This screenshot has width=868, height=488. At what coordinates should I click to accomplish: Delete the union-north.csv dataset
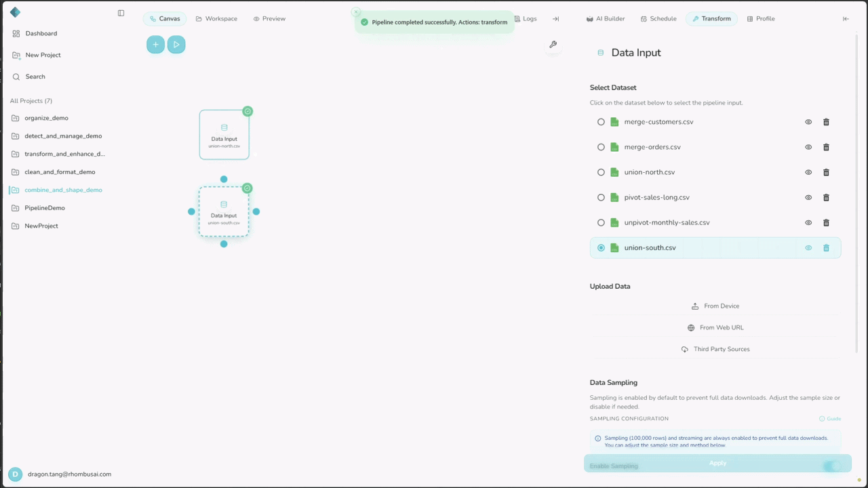tap(826, 172)
